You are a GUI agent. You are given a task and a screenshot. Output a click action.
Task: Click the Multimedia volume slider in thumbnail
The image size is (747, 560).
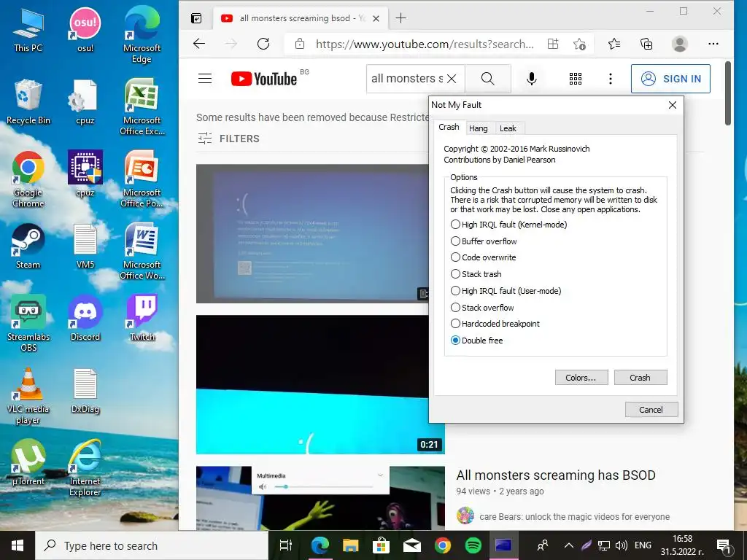click(x=324, y=486)
